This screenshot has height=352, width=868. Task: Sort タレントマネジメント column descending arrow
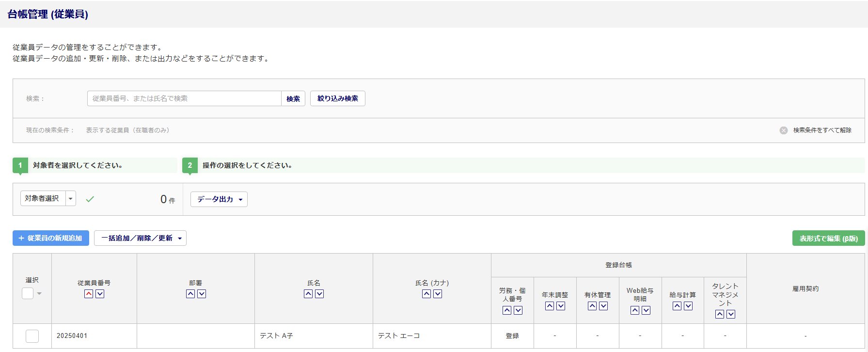click(x=731, y=314)
